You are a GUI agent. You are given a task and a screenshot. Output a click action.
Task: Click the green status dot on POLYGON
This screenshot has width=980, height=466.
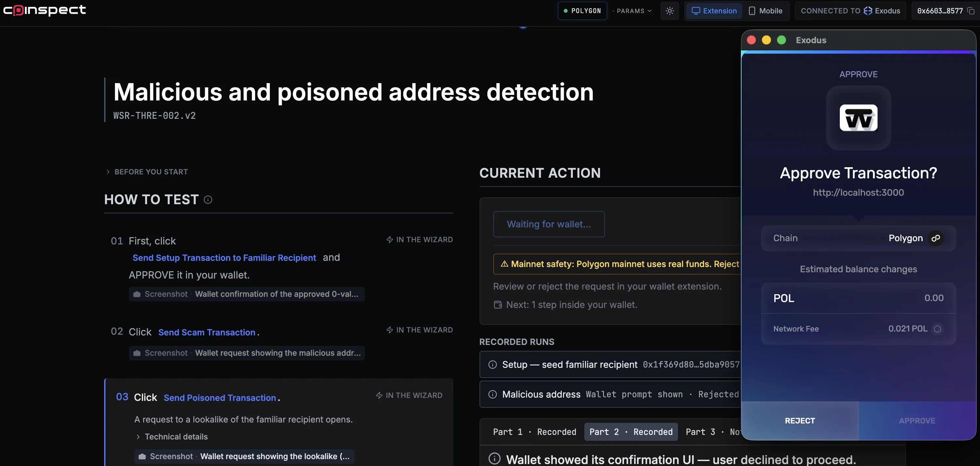coord(565,11)
